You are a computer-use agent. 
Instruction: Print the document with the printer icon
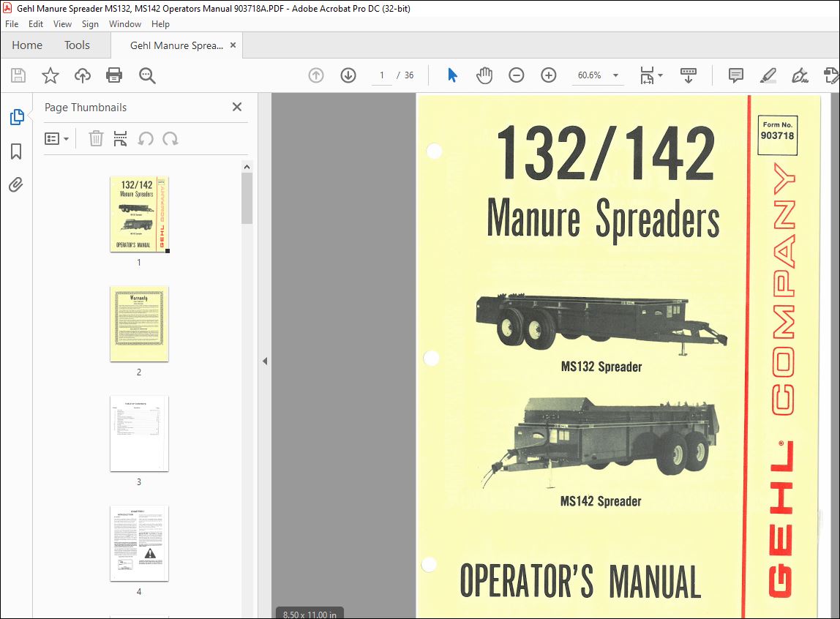pyautogui.click(x=114, y=75)
